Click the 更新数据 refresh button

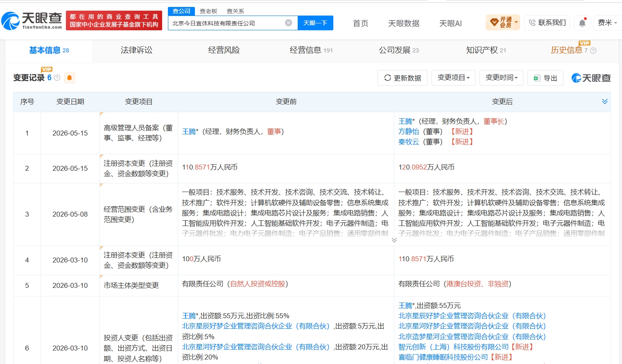403,78
